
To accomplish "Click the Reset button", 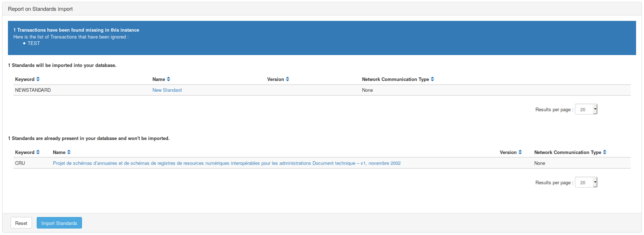I will (x=21, y=223).
